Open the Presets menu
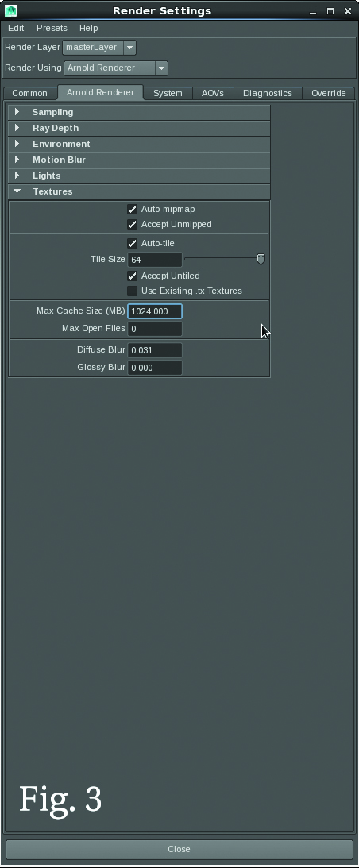The image size is (359, 868). [52, 28]
